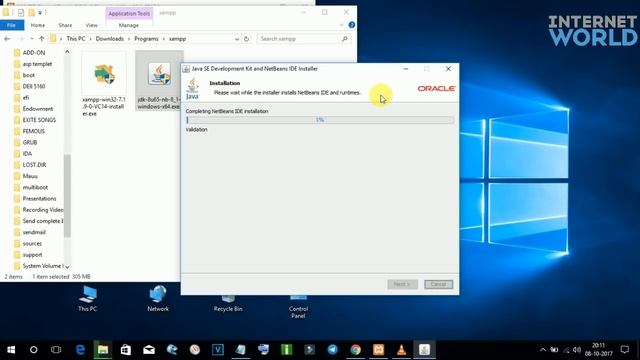Expand the ribbon with the chevron
640x360 pixels.
(x=341, y=25)
